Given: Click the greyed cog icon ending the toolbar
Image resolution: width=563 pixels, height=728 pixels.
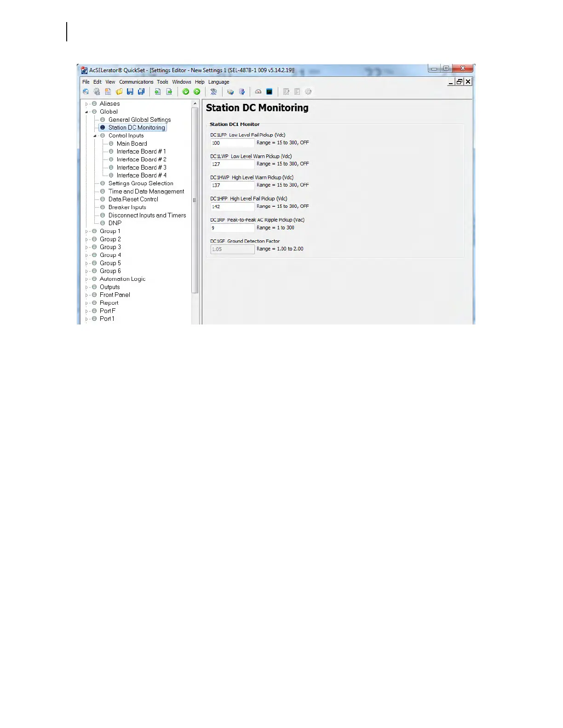Looking at the screenshot, I should 308,92.
